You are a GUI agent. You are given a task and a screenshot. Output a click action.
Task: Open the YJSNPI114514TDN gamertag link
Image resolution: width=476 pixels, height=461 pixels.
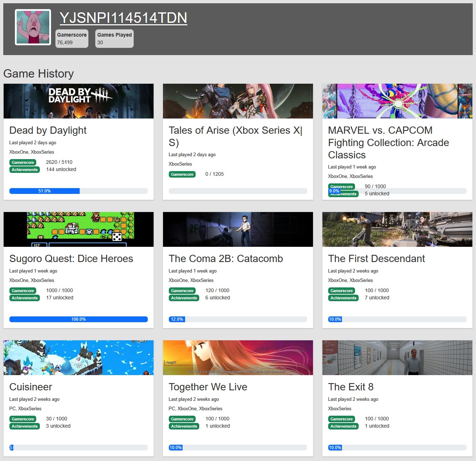[123, 18]
